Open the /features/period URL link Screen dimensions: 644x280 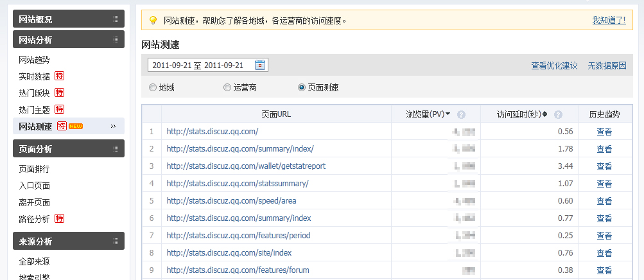[239, 236]
